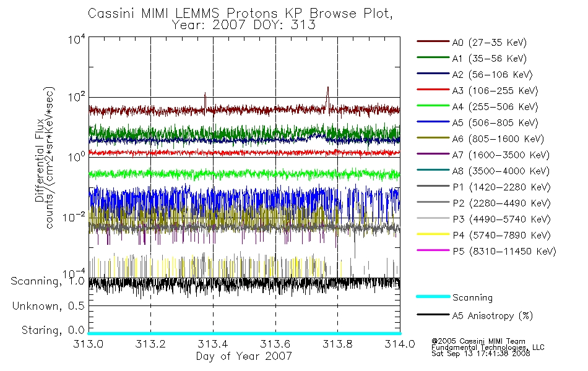Click the P4 (5740-7890 KeV) legend label

pos(501,236)
